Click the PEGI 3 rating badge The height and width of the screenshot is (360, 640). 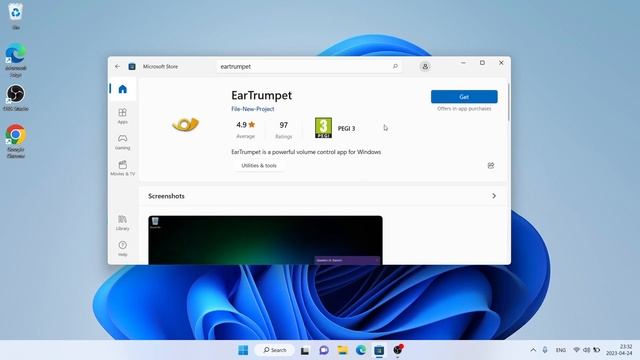click(323, 128)
